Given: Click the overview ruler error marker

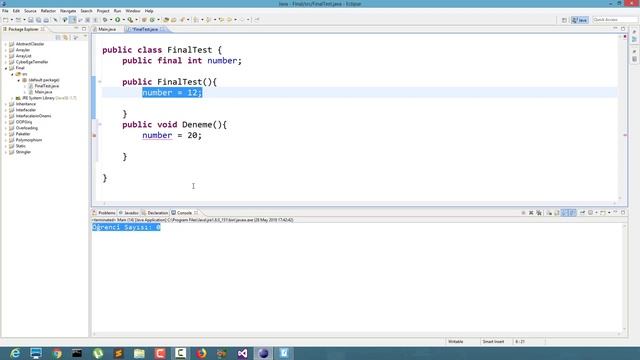Looking at the screenshot, I should (625, 135).
